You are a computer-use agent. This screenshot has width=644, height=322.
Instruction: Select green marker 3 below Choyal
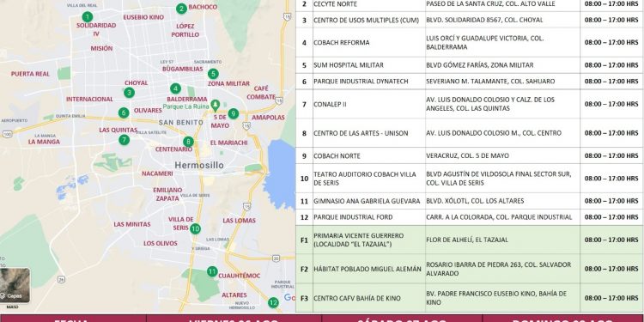point(129,93)
